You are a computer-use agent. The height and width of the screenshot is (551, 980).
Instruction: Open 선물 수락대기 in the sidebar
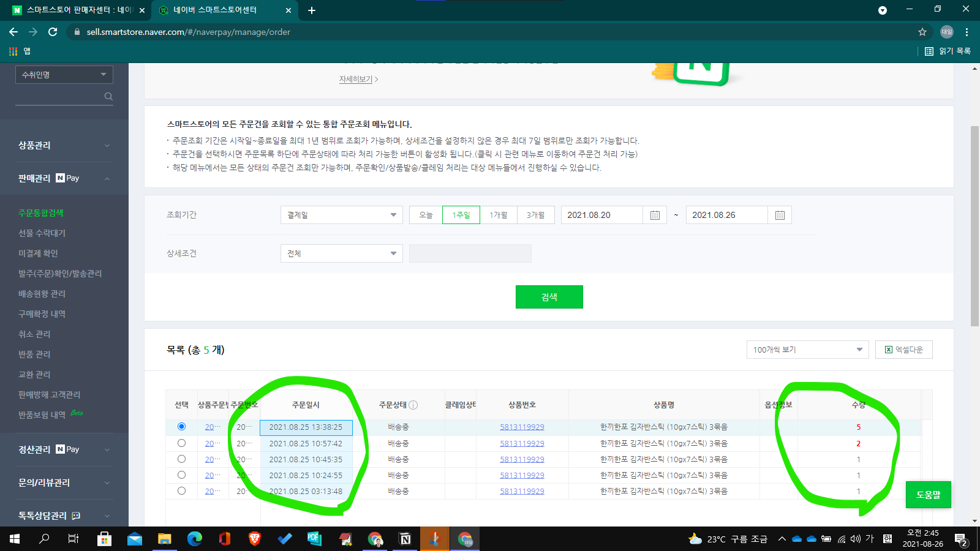tap(42, 233)
